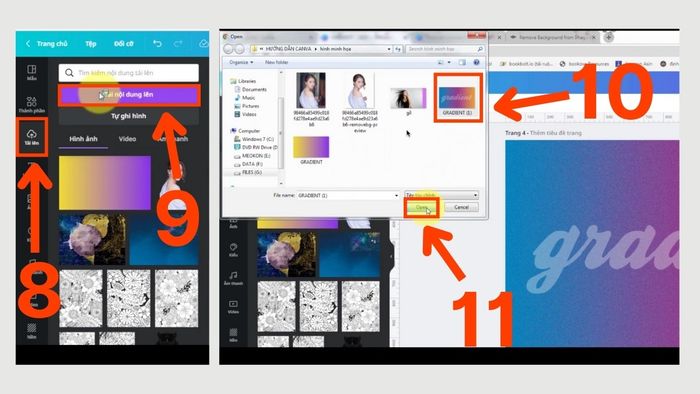Expand the address bar path dropdown
700x394 pixels.
click(x=389, y=49)
